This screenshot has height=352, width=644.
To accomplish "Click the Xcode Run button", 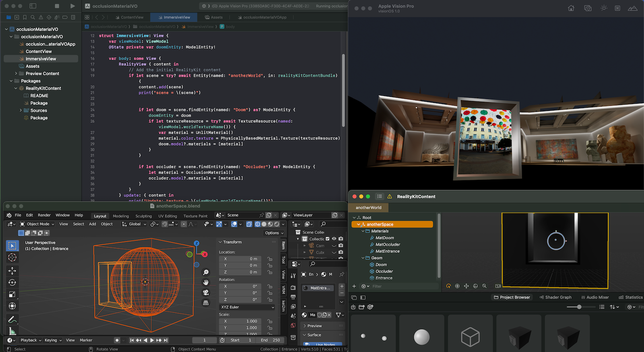I will pos(72,6).
